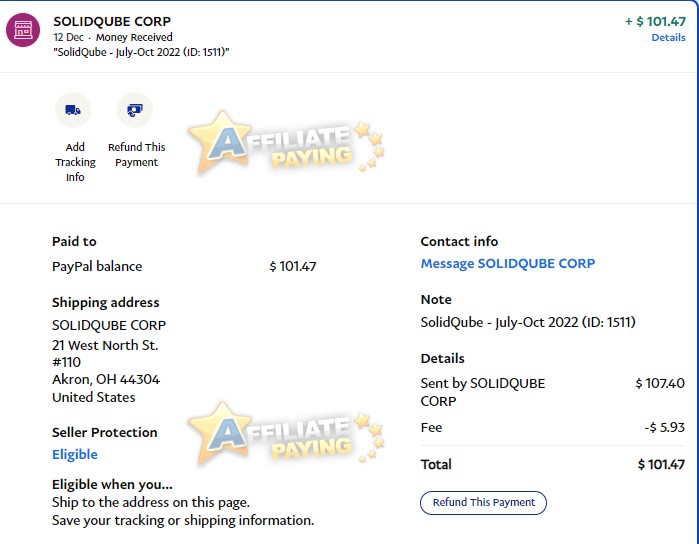
Task: Click the Refund This Payment label under icon
Action: click(136, 155)
